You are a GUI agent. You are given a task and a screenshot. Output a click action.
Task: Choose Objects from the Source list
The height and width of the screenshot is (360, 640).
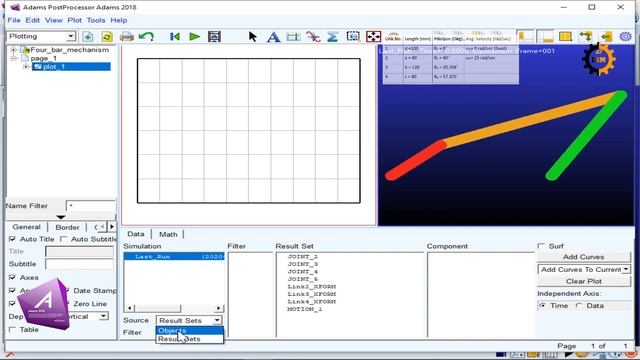click(190, 330)
